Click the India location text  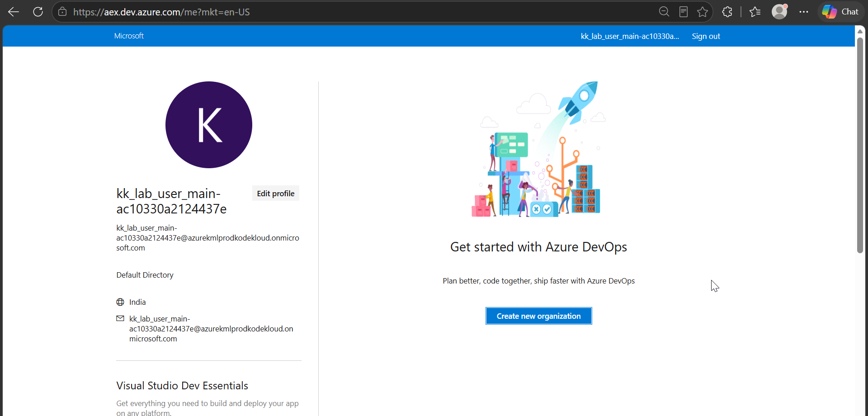coord(137,302)
